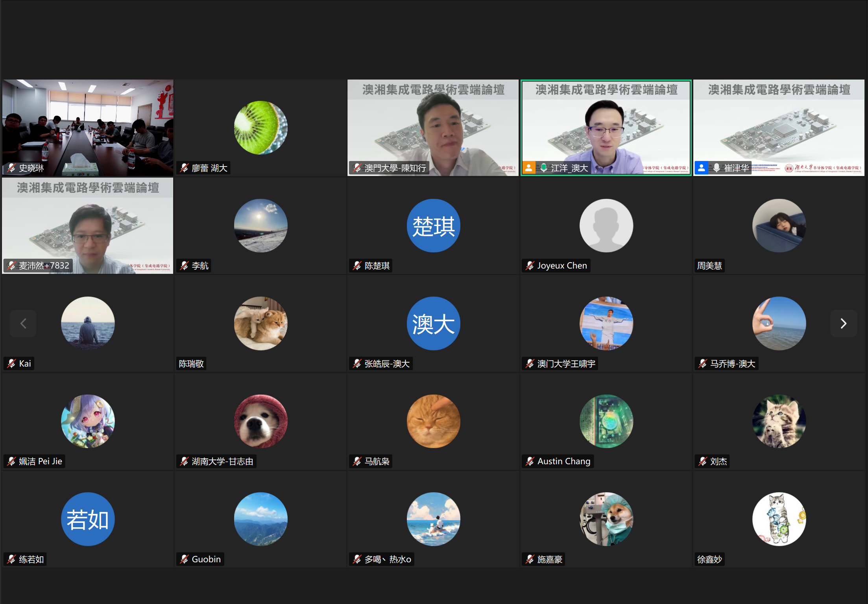Click muted mic icon of Joyeux Chen
Viewport: 868px width, 604px height.
(x=530, y=266)
